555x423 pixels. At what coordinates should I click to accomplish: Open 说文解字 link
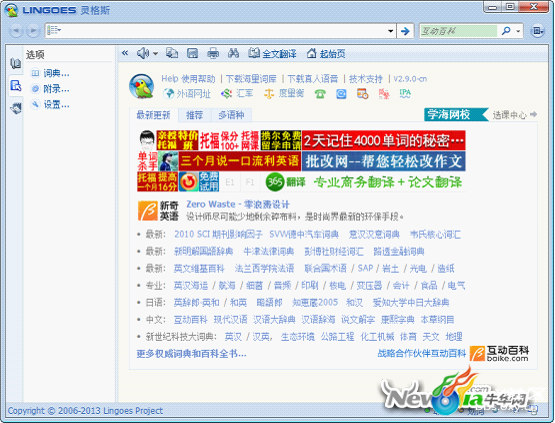358,320
